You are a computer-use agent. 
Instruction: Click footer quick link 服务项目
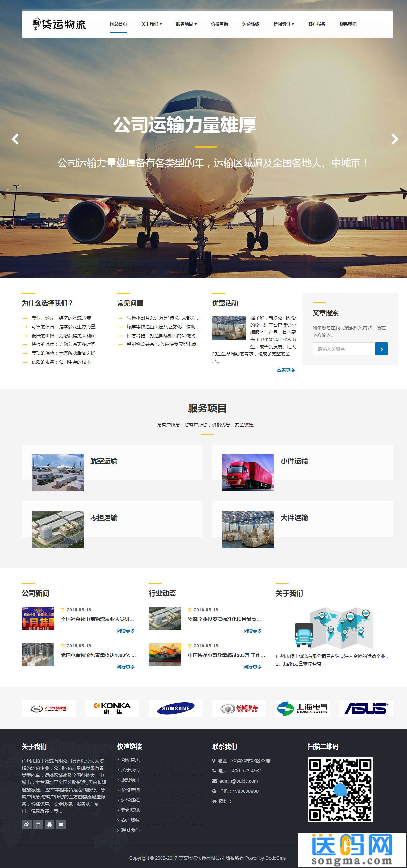pyautogui.click(x=131, y=780)
